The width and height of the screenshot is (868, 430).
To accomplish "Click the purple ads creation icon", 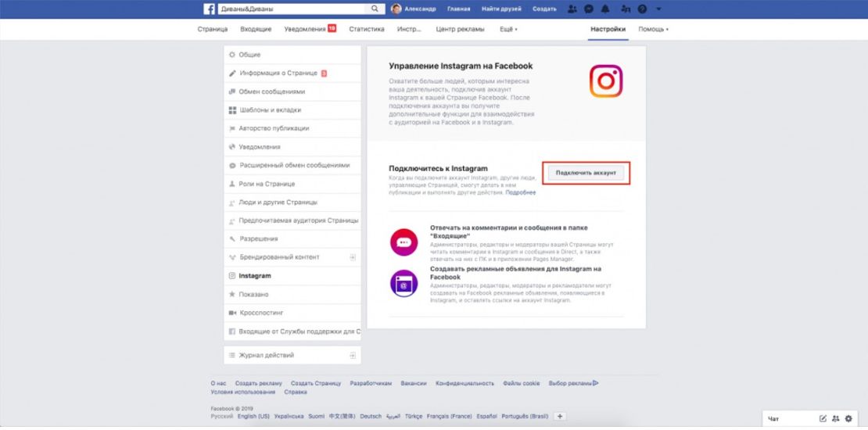I will [404, 283].
